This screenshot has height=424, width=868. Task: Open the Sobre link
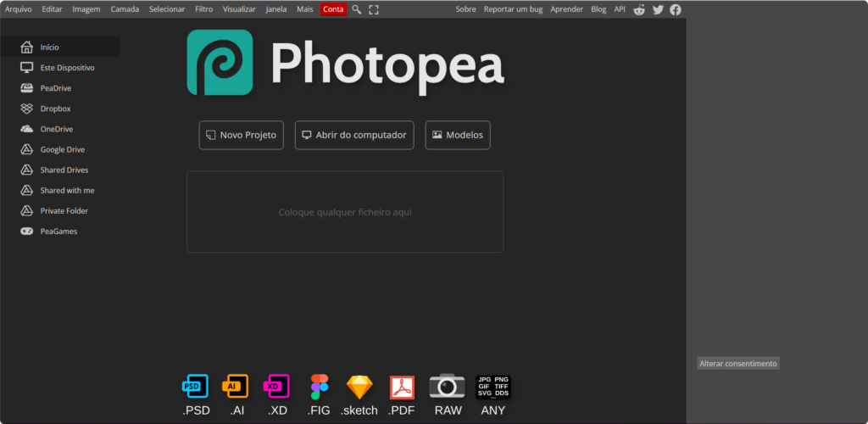click(465, 9)
